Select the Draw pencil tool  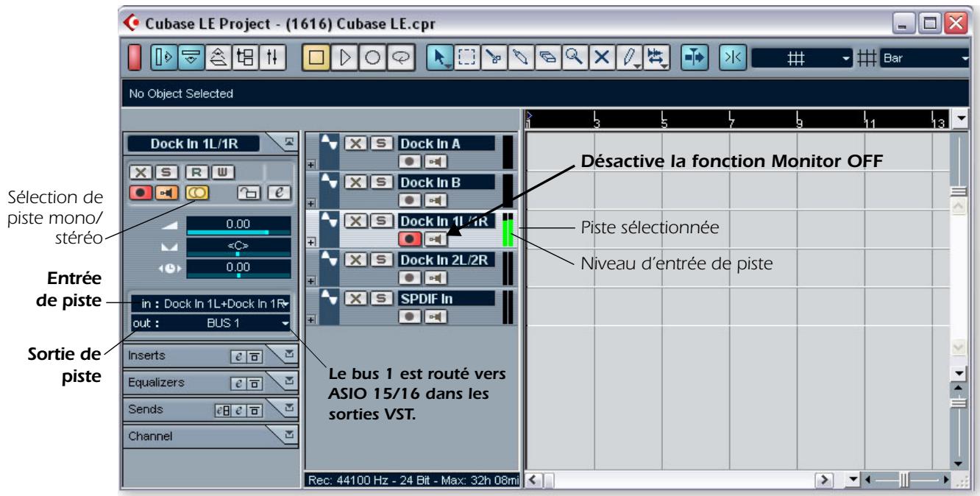click(628, 57)
